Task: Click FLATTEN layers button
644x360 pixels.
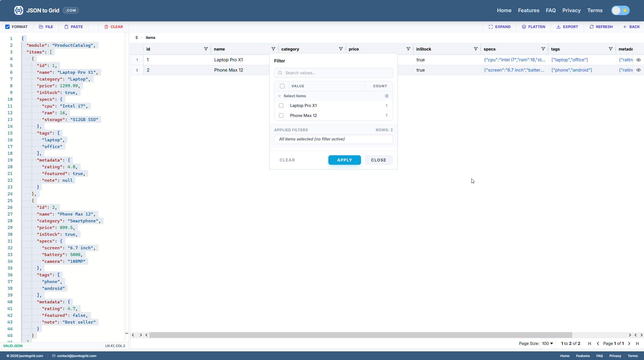Action: pyautogui.click(x=533, y=27)
